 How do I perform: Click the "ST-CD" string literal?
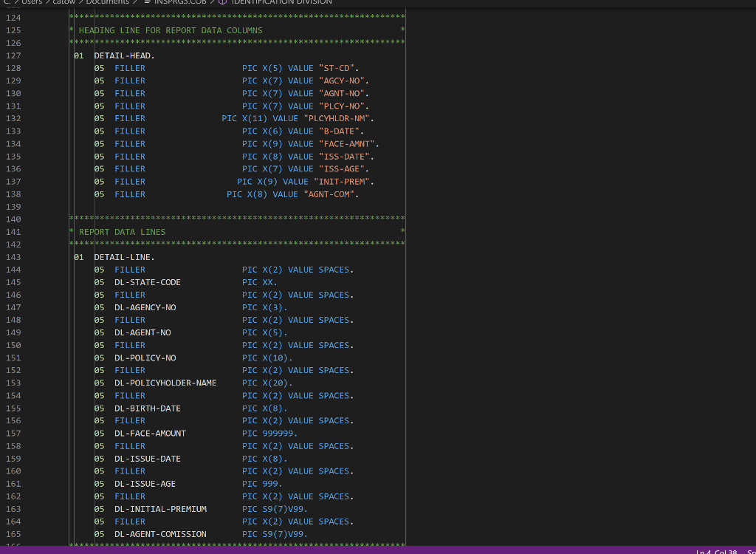pyautogui.click(x=336, y=68)
